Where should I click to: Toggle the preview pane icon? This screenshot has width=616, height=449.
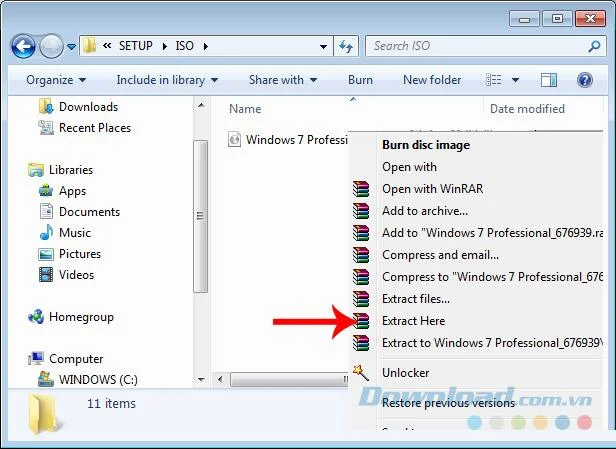(548, 80)
